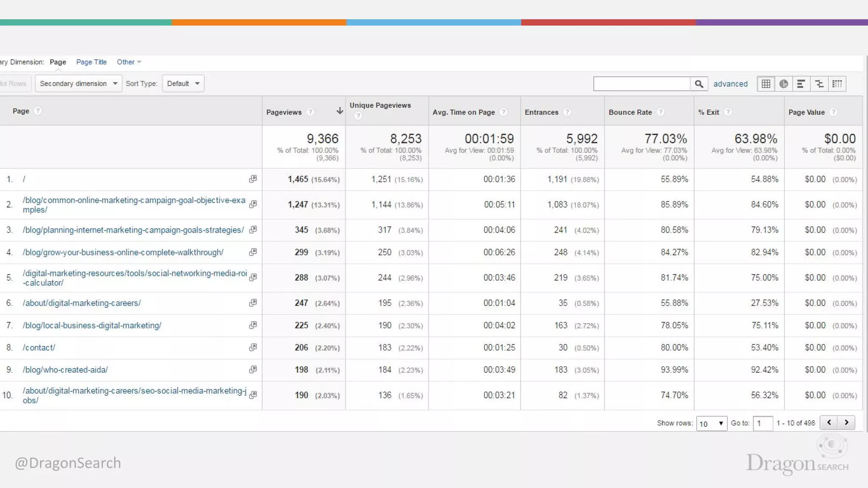Switch to the comparison view icon
The height and width of the screenshot is (488, 868).
(819, 84)
